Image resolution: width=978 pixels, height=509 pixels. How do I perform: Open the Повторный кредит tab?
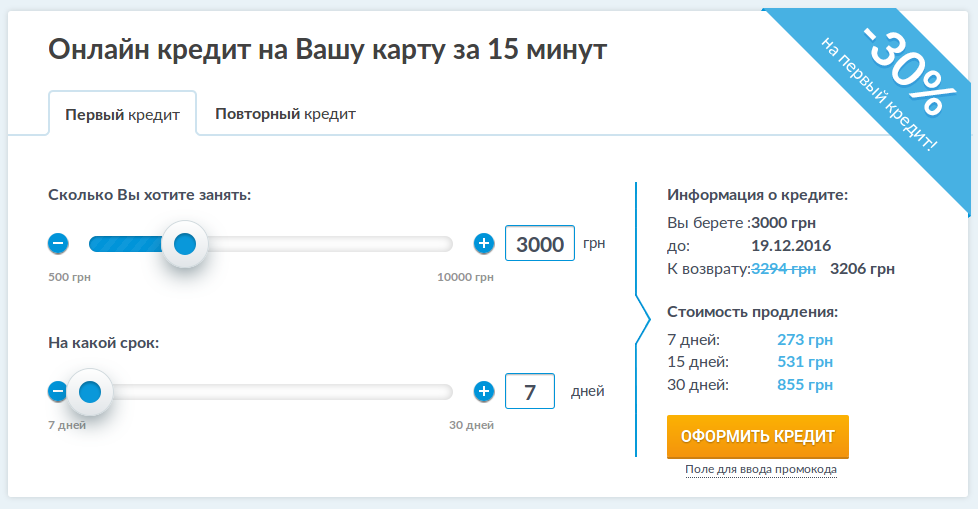coord(285,114)
